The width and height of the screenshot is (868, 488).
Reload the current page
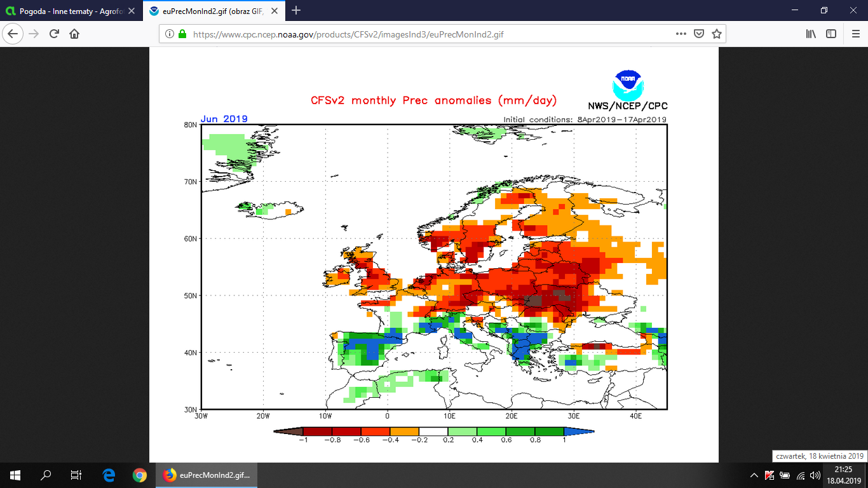pyautogui.click(x=55, y=34)
